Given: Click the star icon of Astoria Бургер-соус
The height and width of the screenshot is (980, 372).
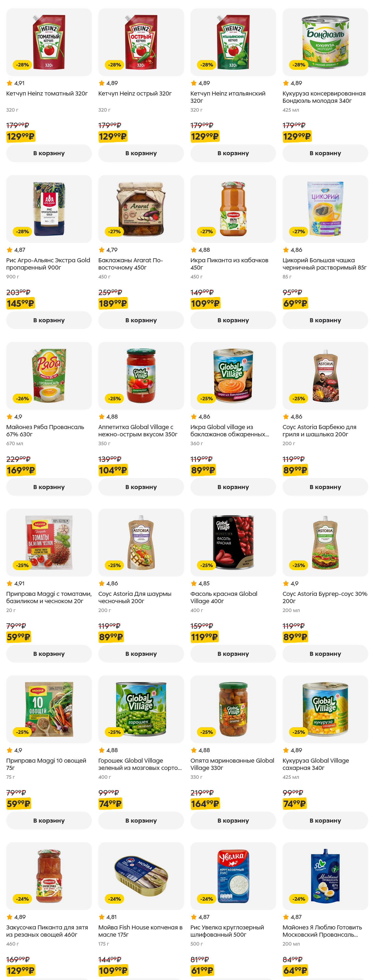Looking at the screenshot, I should click(x=286, y=583).
